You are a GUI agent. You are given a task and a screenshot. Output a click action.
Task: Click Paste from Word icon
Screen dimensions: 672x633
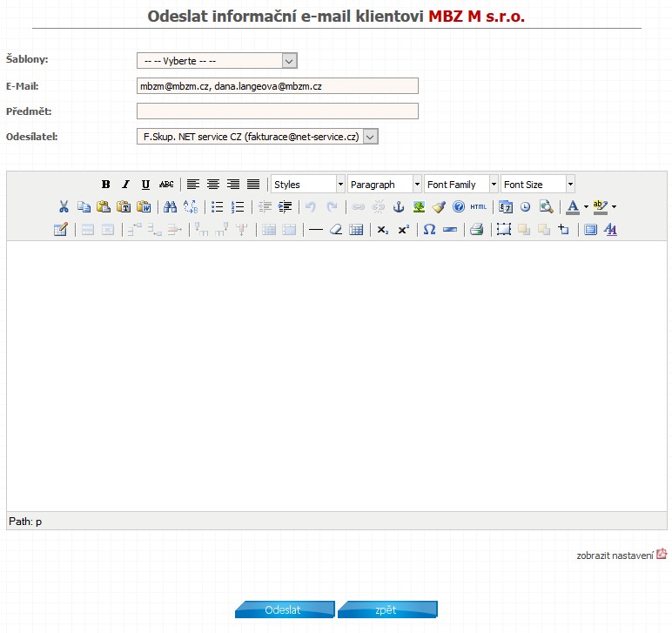[144, 207]
